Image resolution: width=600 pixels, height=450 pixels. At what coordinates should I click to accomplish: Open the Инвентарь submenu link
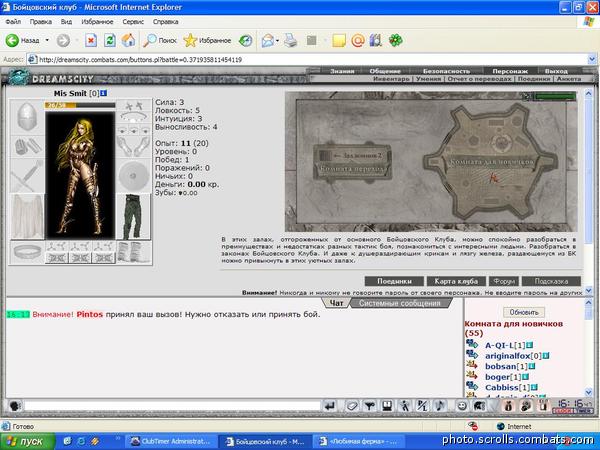point(391,79)
